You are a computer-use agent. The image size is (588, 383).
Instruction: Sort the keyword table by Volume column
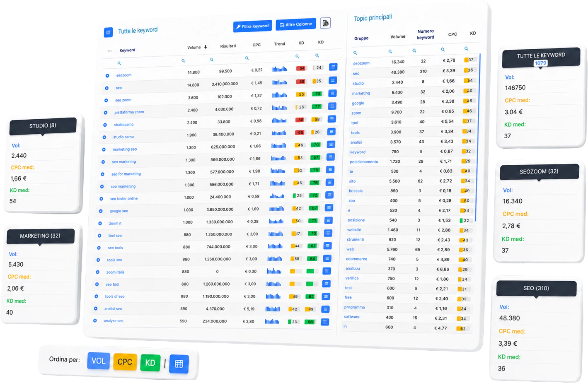pos(197,47)
